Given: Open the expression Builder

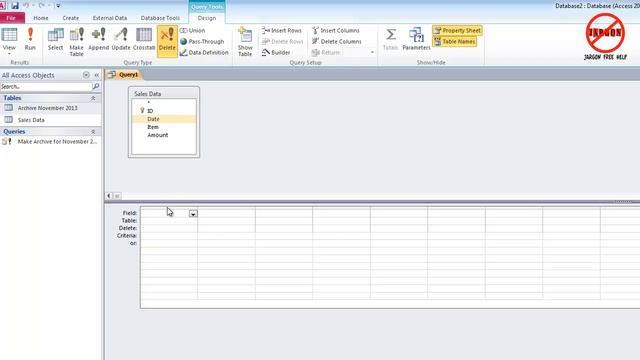Looking at the screenshot, I should point(276,53).
